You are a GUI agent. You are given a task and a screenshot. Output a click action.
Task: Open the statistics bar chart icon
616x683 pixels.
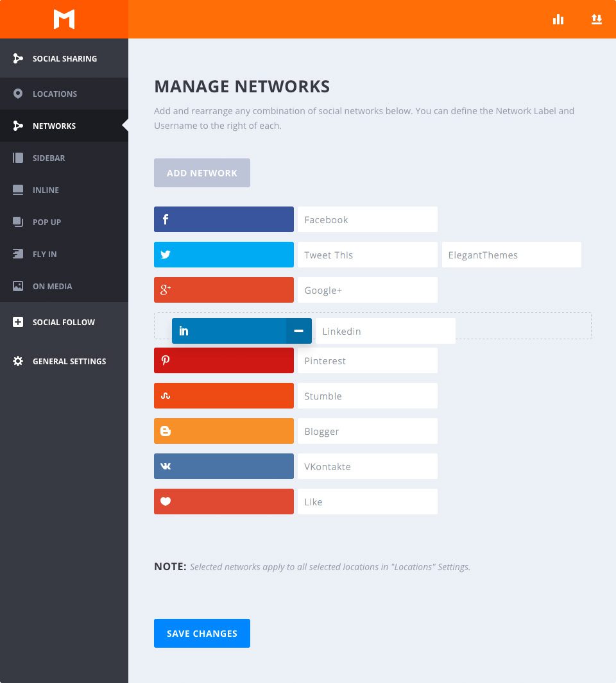tap(558, 19)
